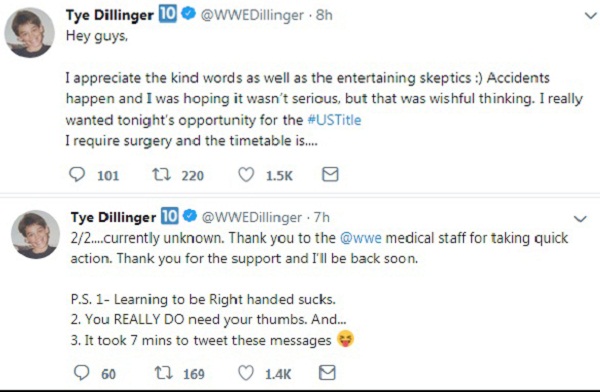Reply to the second tweet with 60 replies
This screenshot has height=392, width=600.
tap(81, 372)
